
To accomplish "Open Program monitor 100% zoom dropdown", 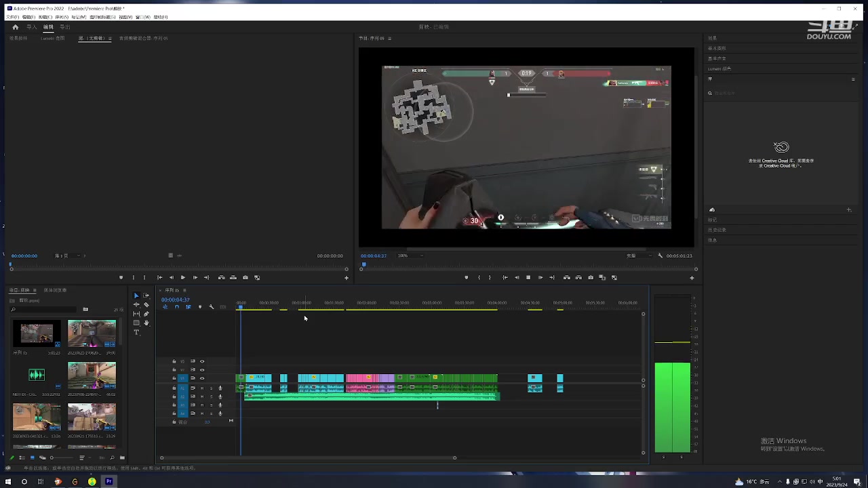I will 410,256.
